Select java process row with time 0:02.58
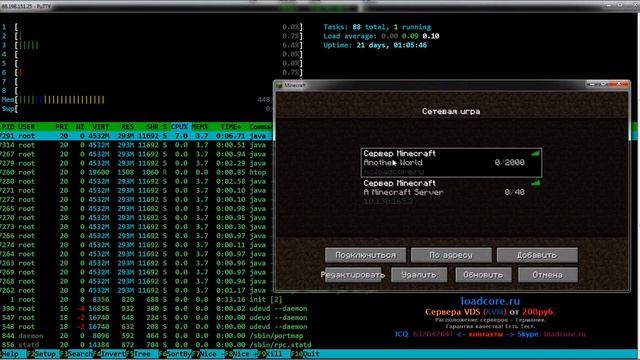This screenshot has height=360, width=640. 136,181
